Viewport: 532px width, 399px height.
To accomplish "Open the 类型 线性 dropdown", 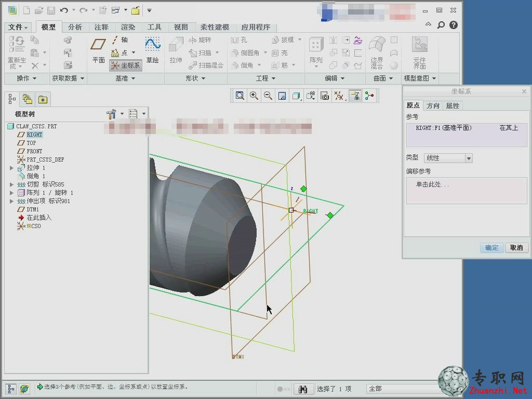I will [x=448, y=158].
